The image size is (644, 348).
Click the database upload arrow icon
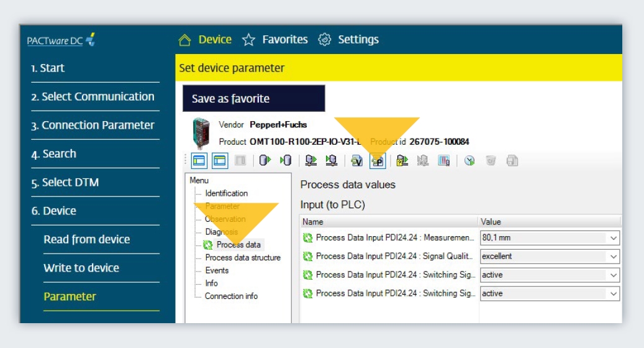tap(265, 160)
